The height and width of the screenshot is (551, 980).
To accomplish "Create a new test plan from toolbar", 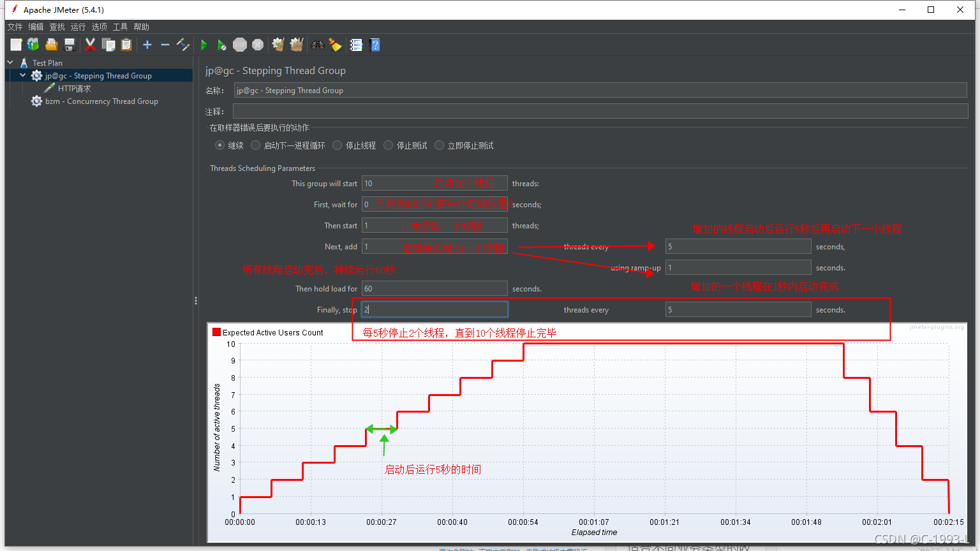I will pyautogui.click(x=16, y=45).
